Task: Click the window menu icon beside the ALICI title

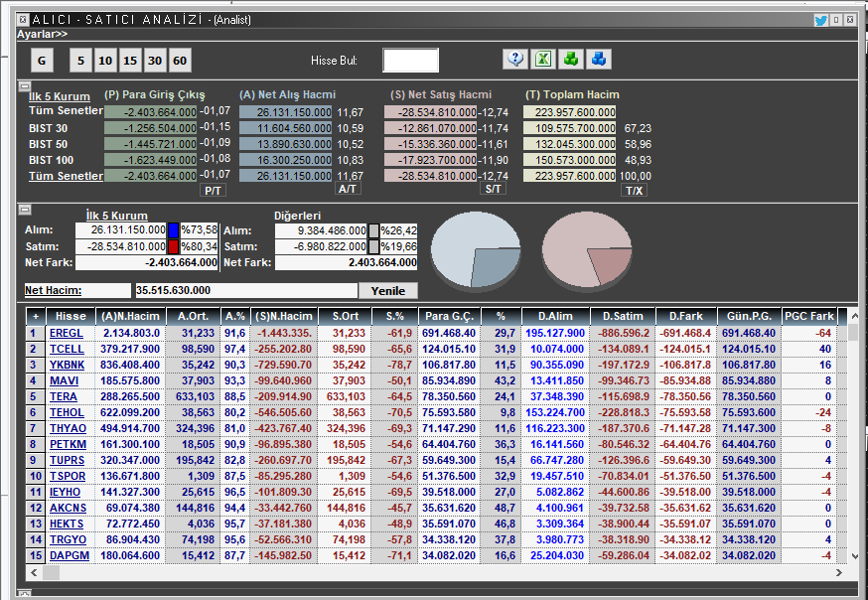Action: 23,20
